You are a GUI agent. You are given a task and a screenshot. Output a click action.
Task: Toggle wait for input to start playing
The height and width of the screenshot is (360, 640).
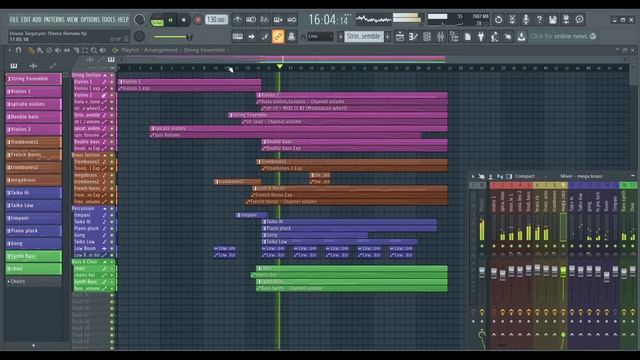point(251,20)
